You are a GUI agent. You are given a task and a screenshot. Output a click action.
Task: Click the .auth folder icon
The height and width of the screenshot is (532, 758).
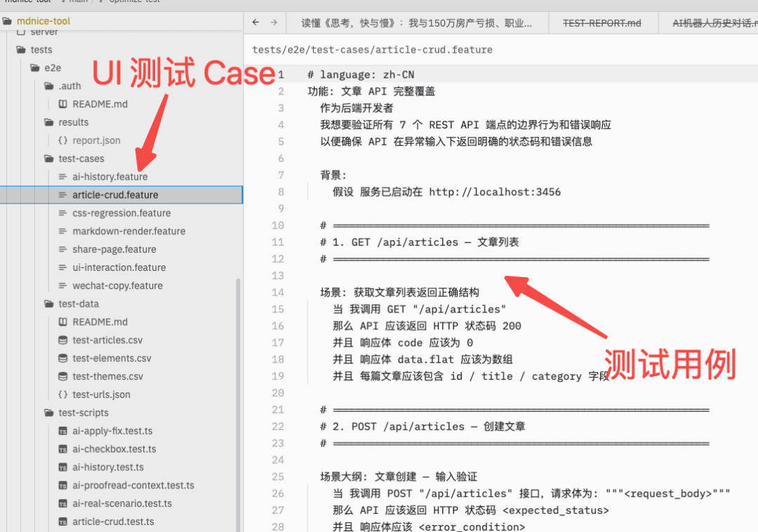(49, 86)
